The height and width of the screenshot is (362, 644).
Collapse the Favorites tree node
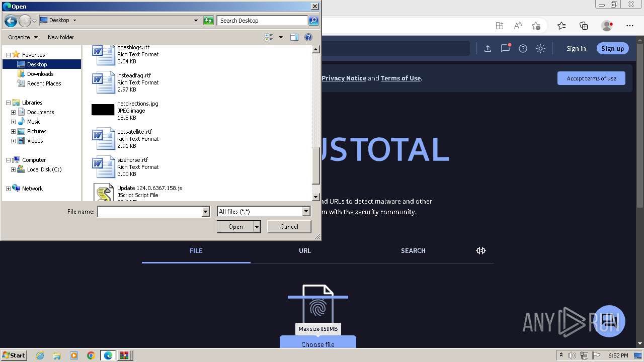click(x=8, y=55)
